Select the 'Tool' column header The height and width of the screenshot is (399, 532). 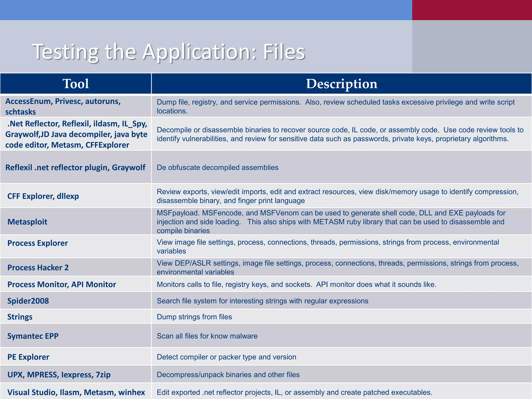76,84
